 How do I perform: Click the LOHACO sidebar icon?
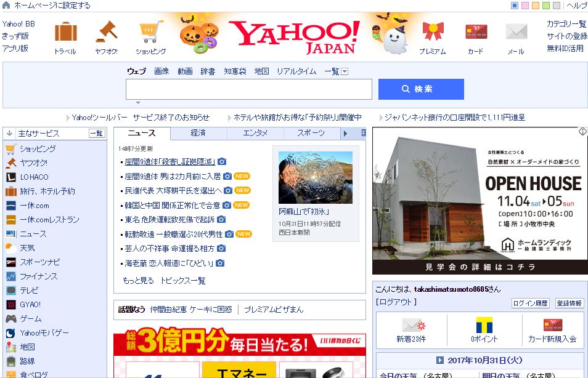tap(11, 177)
